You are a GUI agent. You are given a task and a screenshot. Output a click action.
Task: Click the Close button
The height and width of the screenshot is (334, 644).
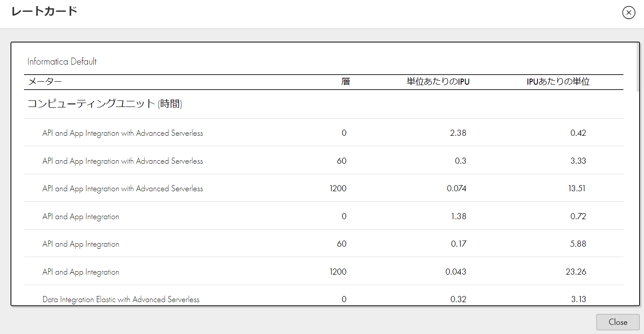(618, 322)
